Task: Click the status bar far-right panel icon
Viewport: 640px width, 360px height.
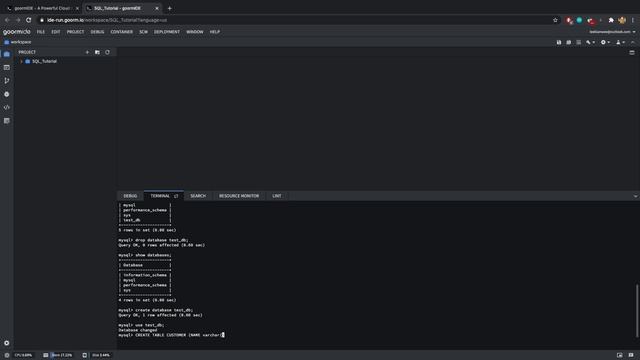Action: [631, 355]
